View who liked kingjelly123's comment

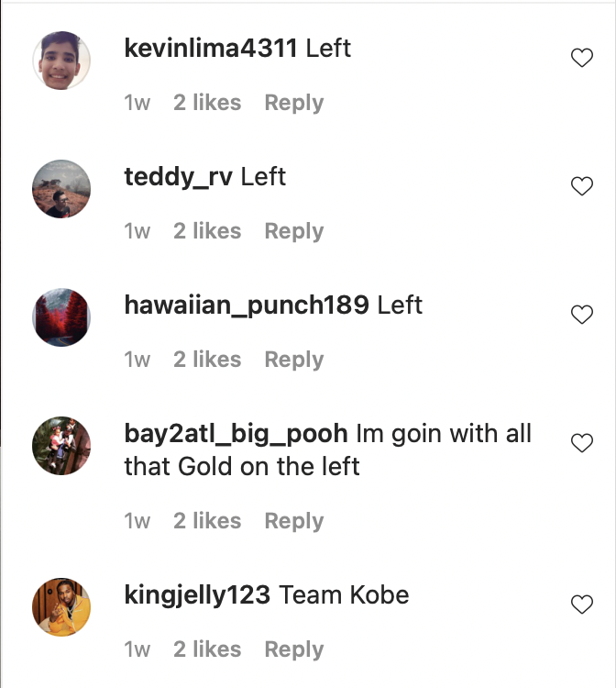207,649
